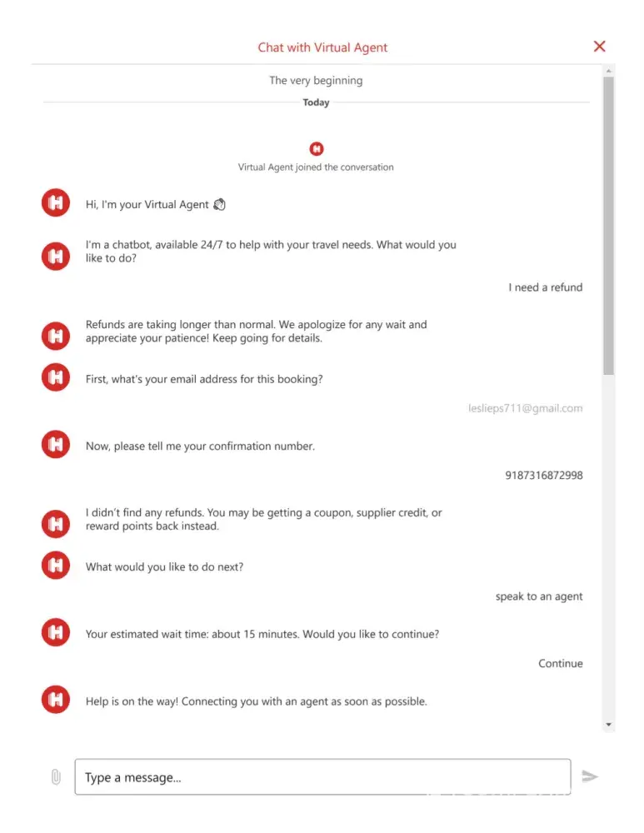
Task: Close the Virtual Agent chat window
Action: [599, 47]
